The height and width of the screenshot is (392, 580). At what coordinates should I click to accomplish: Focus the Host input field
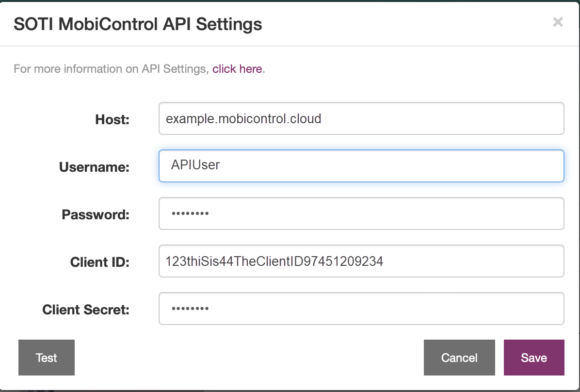pyautogui.click(x=361, y=118)
